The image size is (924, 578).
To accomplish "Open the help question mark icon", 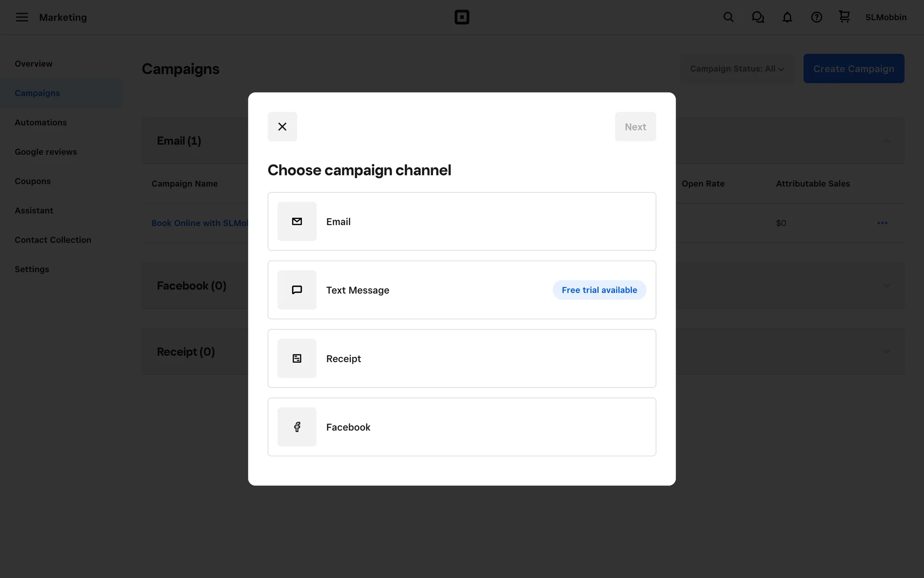I will tap(816, 17).
